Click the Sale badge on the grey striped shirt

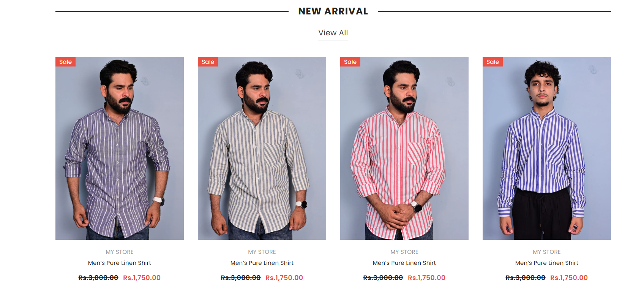click(208, 62)
